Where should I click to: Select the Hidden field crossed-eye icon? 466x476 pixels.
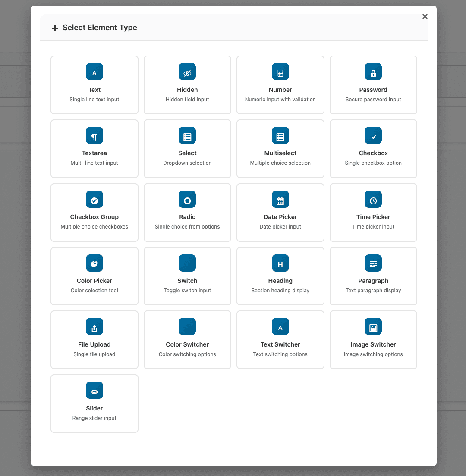tap(187, 72)
